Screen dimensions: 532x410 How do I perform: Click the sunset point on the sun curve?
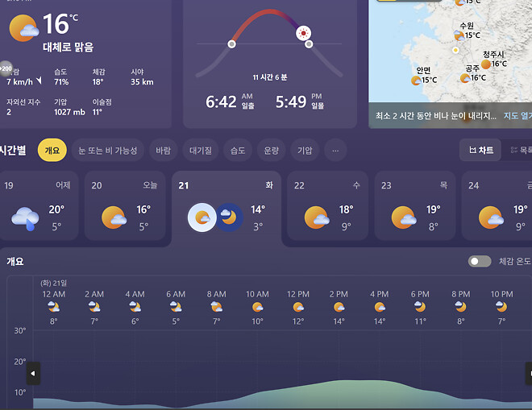[x=309, y=44]
